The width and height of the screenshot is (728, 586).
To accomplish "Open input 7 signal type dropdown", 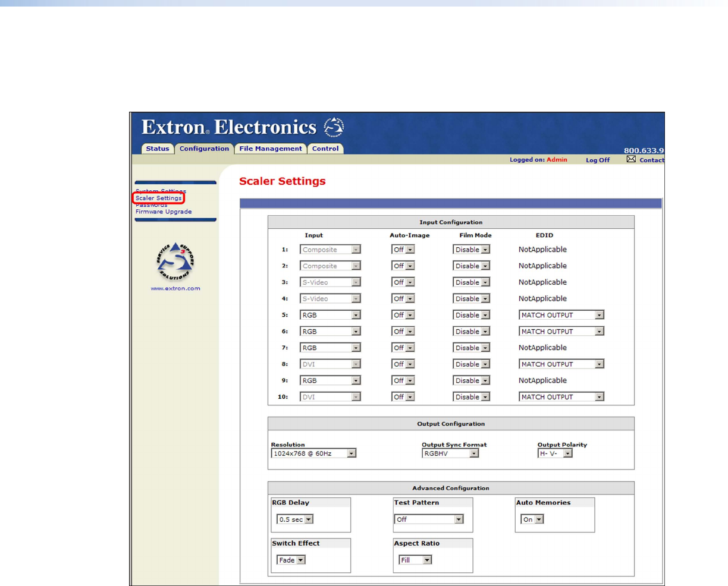I will [x=330, y=348].
